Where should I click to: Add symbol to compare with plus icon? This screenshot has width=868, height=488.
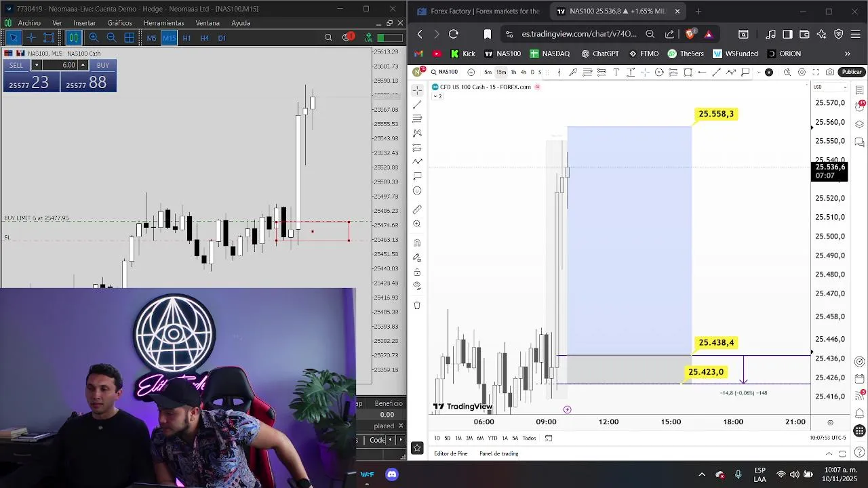coord(471,72)
